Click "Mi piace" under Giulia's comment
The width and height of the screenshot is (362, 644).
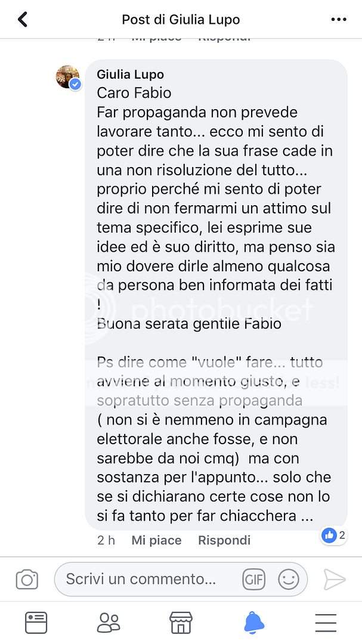click(157, 540)
